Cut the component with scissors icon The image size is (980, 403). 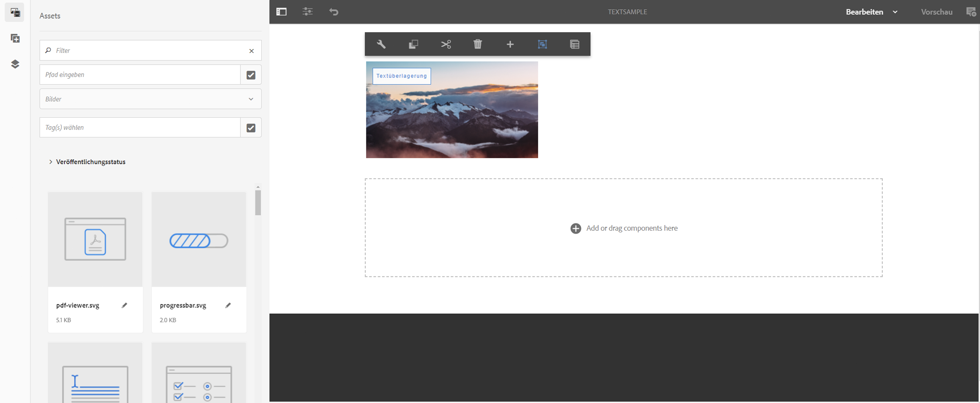(446, 44)
